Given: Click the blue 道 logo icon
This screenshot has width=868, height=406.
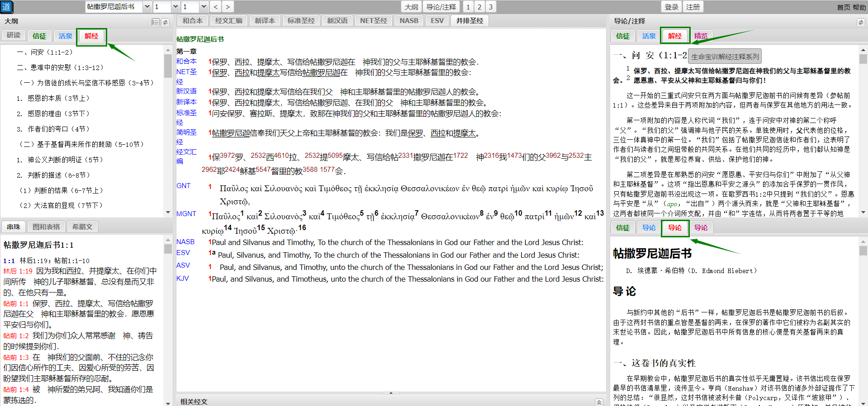Looking at the screenshot, I should pyautogui.click(x=6, y=7).
